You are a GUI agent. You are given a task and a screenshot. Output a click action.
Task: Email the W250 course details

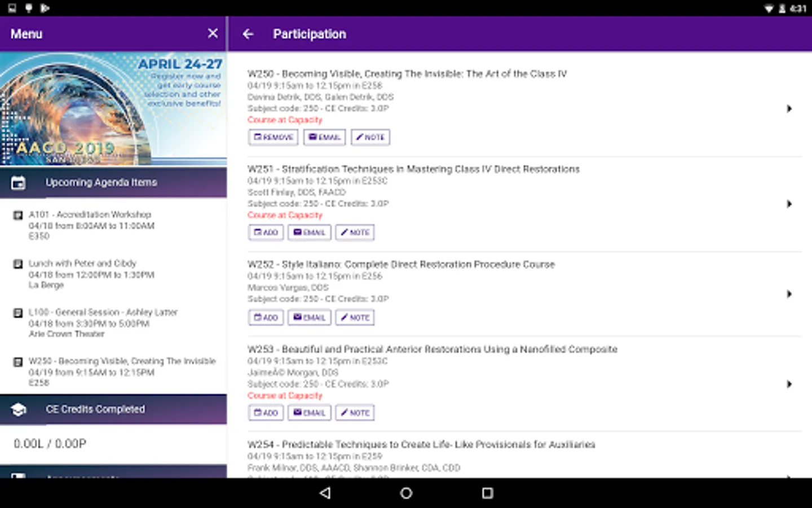324,137
